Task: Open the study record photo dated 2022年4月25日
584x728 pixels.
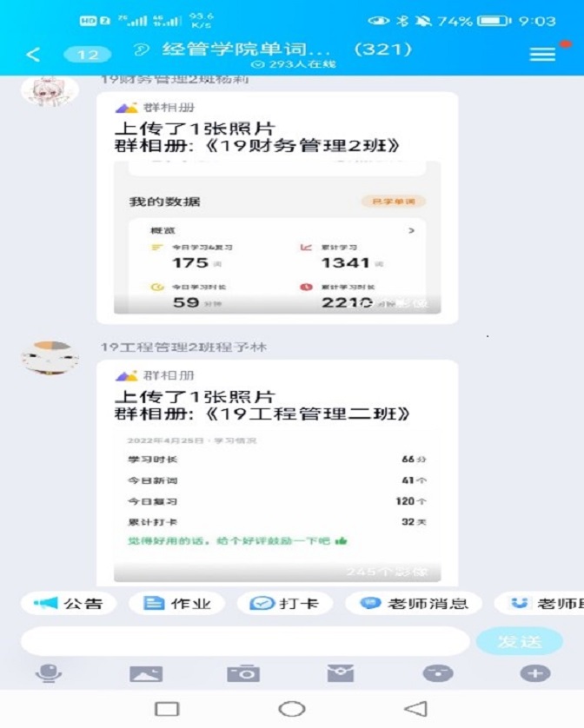Action: coord(277,506)
